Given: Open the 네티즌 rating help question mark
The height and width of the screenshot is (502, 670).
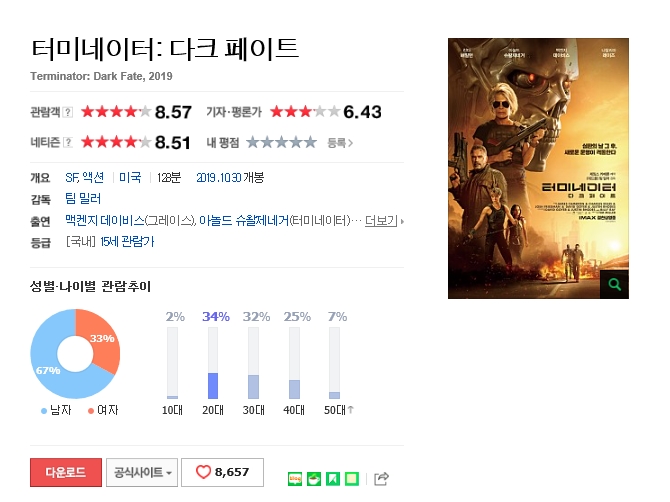Looking at the screenshot, I should (x=68, y=143).
